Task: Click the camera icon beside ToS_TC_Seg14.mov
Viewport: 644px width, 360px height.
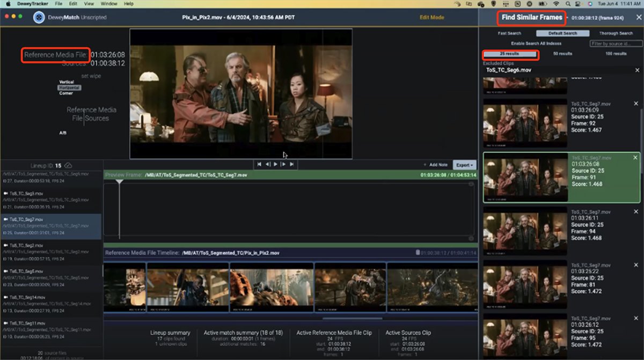Action: [5, 297]
